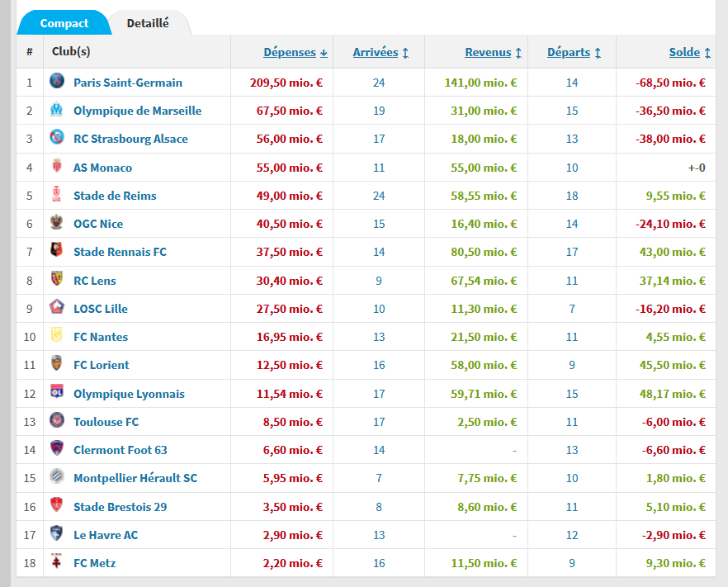This screenshot has width=728, height=587.
Task: Open FC Nantes club link
Action: [x=101, y=338]
